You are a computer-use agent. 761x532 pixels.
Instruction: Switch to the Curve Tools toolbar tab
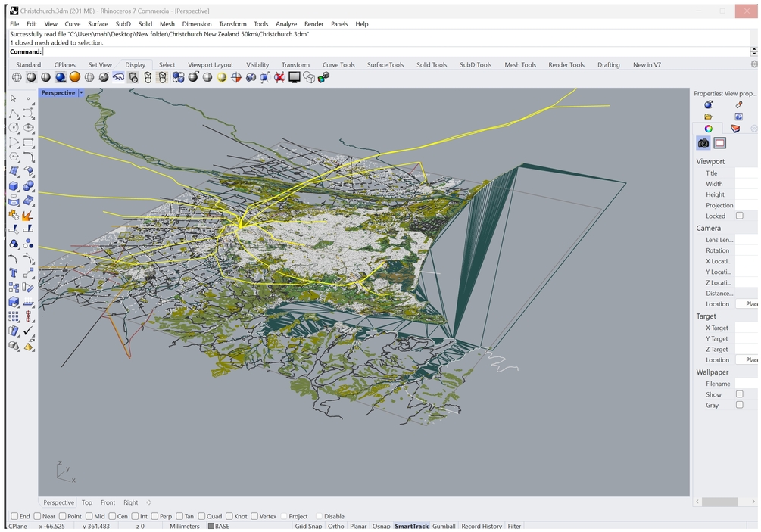338,64
